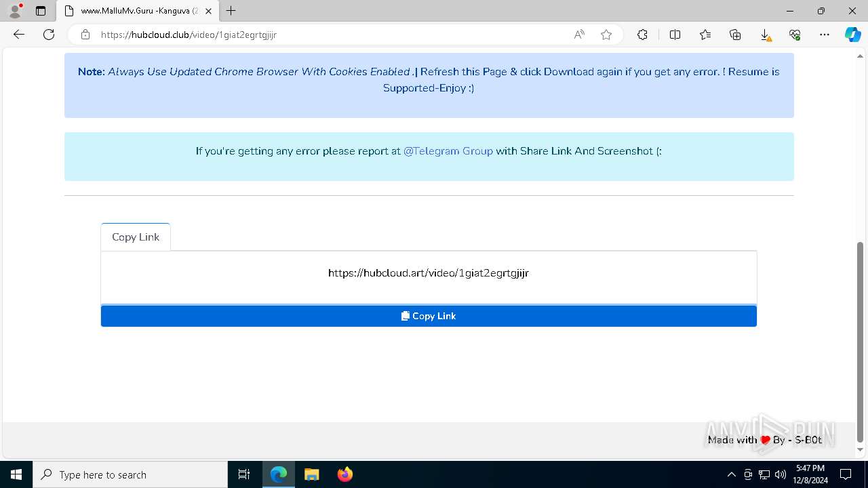Refresh the page with the reload icon
This screenshot has height=488, width=868.
pos(49,35)
